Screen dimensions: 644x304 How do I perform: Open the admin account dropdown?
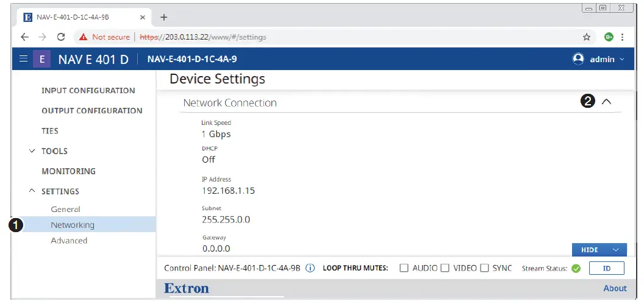tap(622, 59)
